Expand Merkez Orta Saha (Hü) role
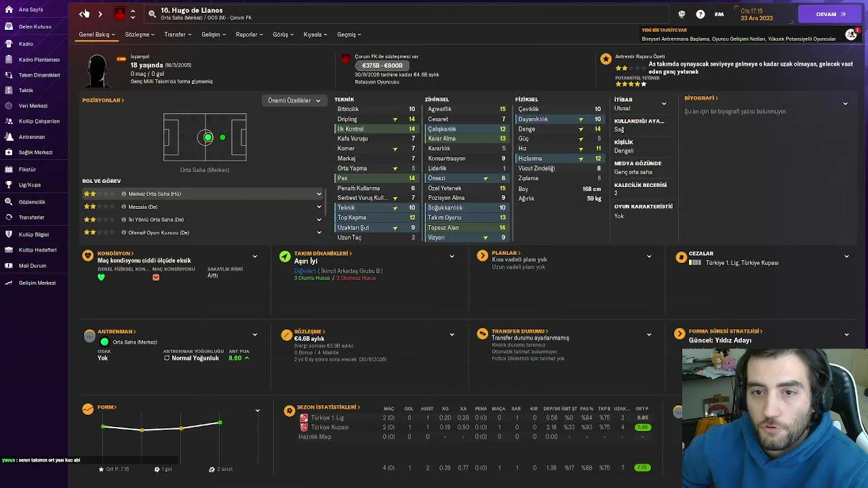 (x=319, y=194)
